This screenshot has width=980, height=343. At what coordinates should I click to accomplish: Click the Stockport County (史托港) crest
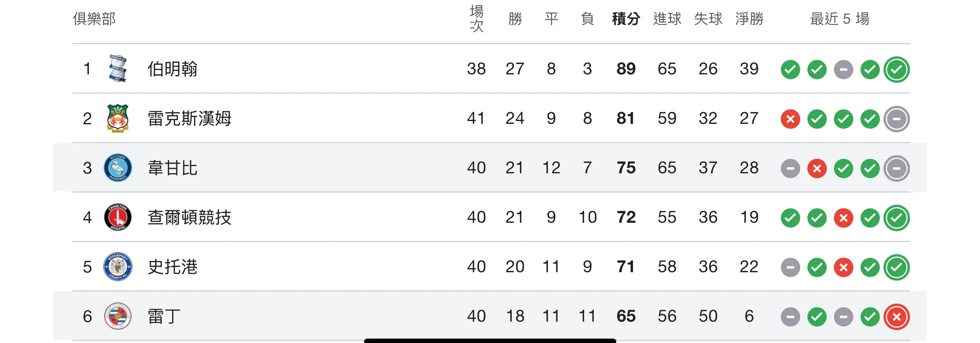(x=117, y=267)
